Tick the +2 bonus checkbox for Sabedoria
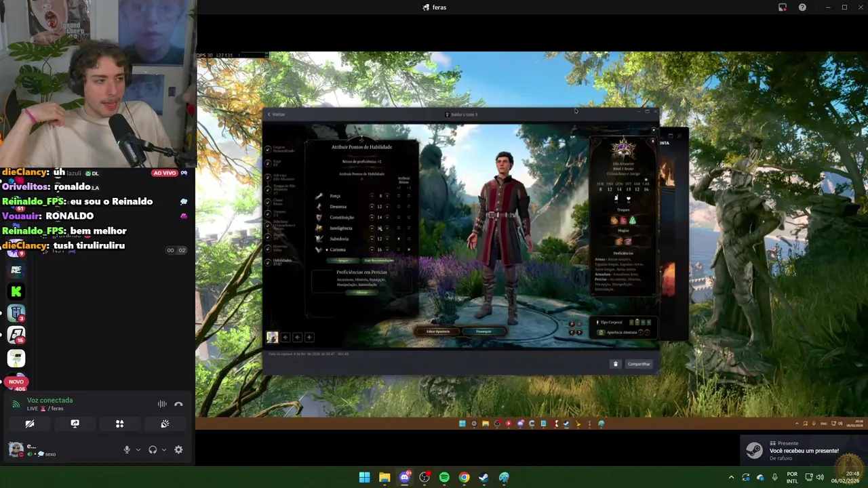The height and width of the screenshot is (488, 868). click(399, 239)
